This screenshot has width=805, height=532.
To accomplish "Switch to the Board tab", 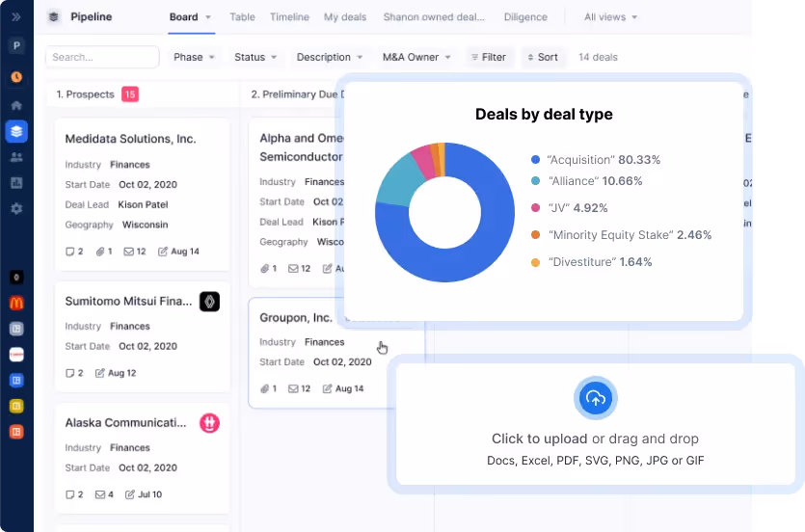I will (184, 17).
